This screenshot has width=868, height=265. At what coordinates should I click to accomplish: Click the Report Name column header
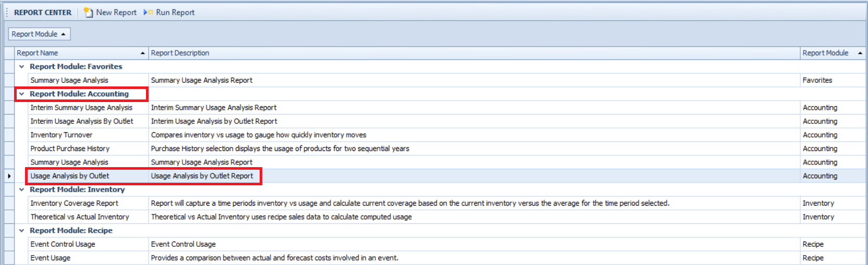point(81,53)
